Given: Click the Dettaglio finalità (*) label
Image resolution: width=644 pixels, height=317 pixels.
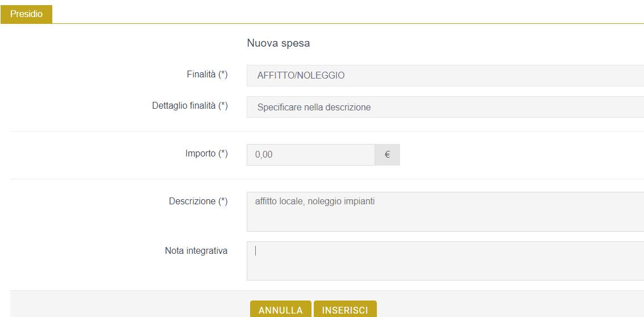Looking at the screenshot, I should [x=190, y=106].
